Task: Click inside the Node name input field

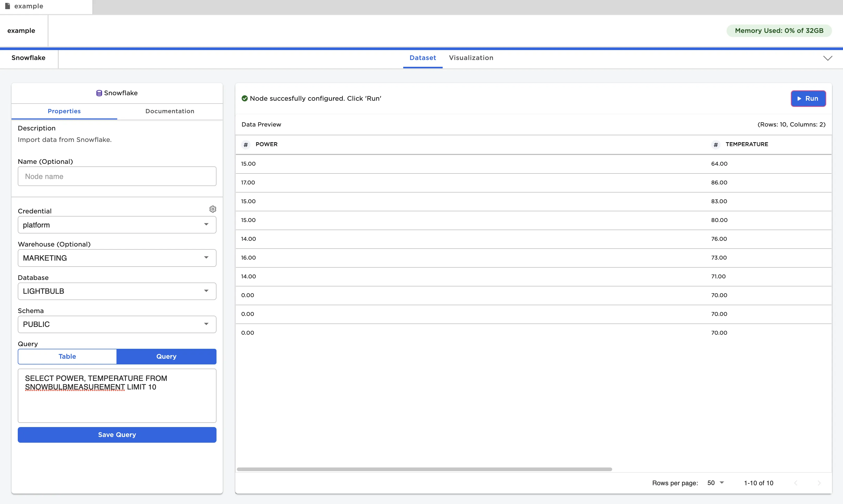Action: pos(117,176)
